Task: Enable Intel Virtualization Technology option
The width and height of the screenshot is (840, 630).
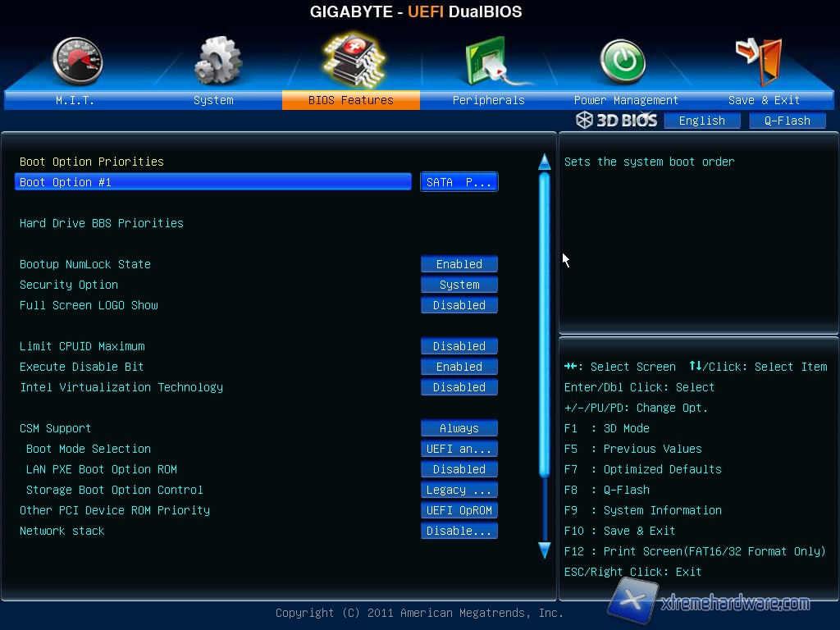Action: click(459, 387)
